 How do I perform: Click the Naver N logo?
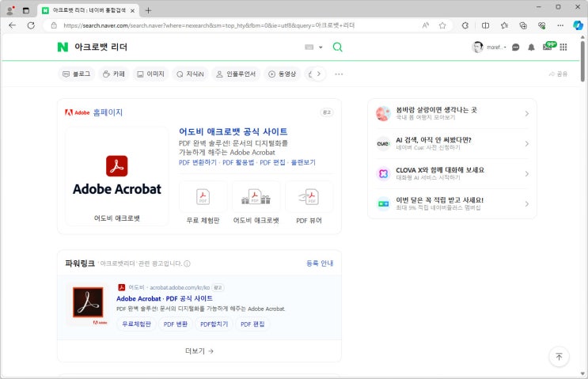(x=63, y=47)
